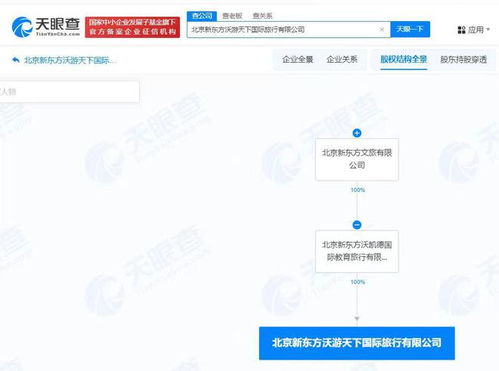Open the Tianyancha logo homepage
This screenshot has height=371, width=499.
[46, 27]
